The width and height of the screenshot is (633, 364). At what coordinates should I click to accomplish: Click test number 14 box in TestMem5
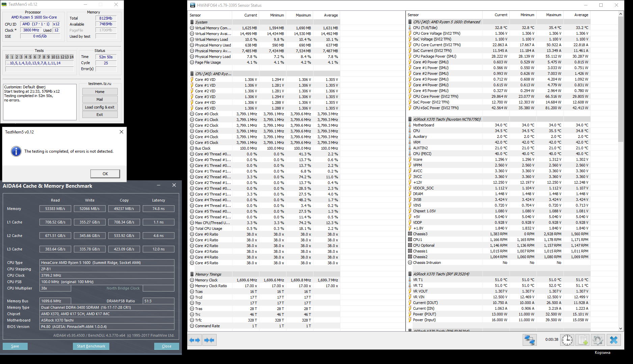pos(72,57)
